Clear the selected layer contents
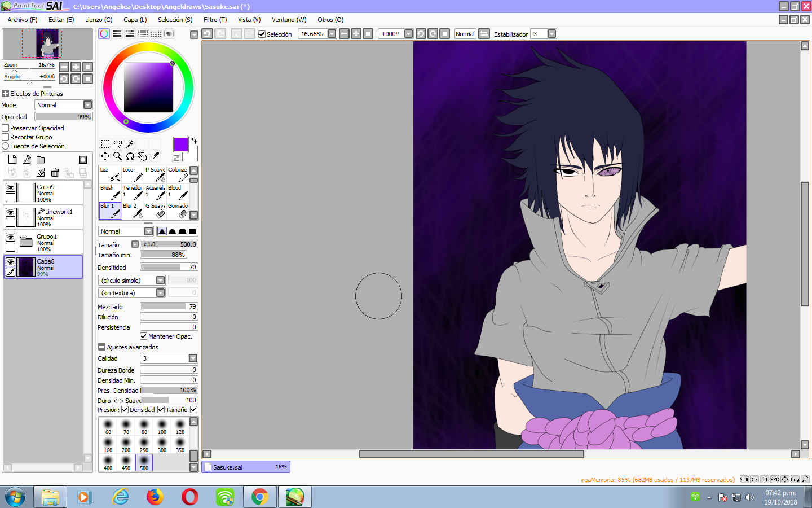Image resolution: width=812 pixels, height=508 pixels. 41,172
